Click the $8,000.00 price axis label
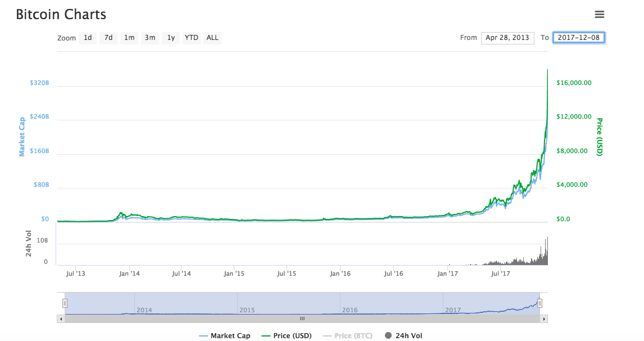The width and height of the screenshot is (644, 341). (x=572, y=151)
